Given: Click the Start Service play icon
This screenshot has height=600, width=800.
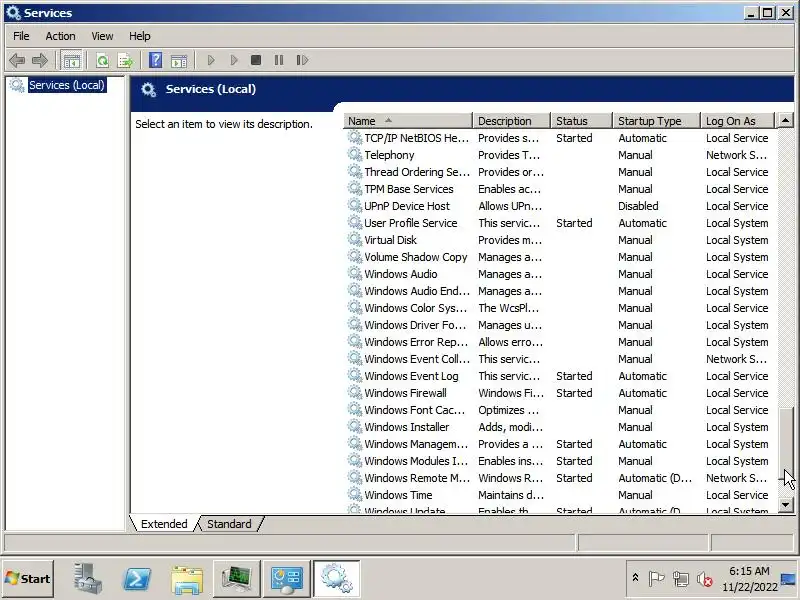Looking at the screenshot, I should pyautogui.click(x=211, y=61).
